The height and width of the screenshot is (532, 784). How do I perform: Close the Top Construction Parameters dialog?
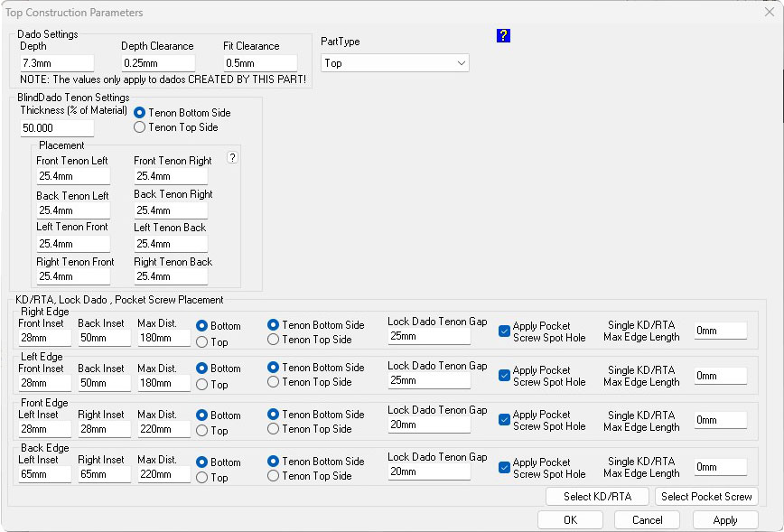(x=769, y=13)
